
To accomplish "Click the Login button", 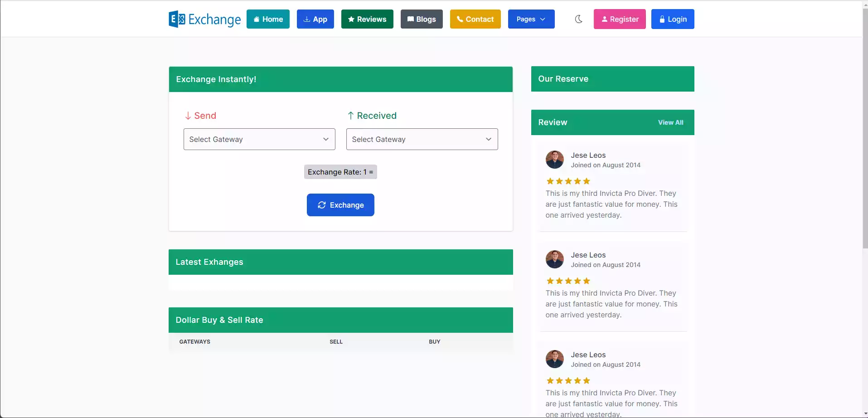I will click(672, 19).
